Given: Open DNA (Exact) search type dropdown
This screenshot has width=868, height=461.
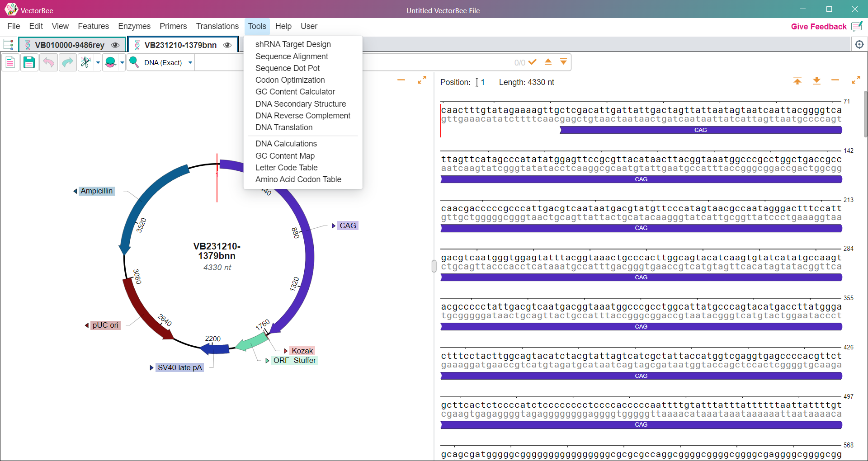Looking at the screenshot, I should 190,63.
